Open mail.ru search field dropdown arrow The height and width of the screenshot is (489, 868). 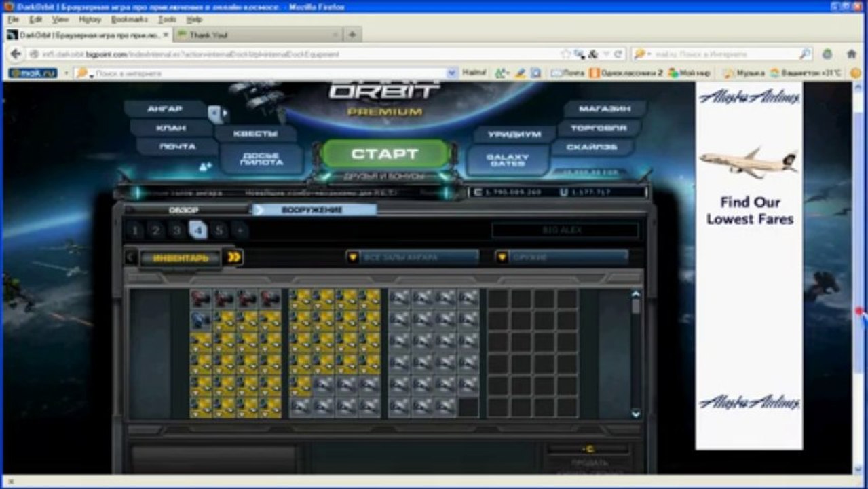pos(452,73)
